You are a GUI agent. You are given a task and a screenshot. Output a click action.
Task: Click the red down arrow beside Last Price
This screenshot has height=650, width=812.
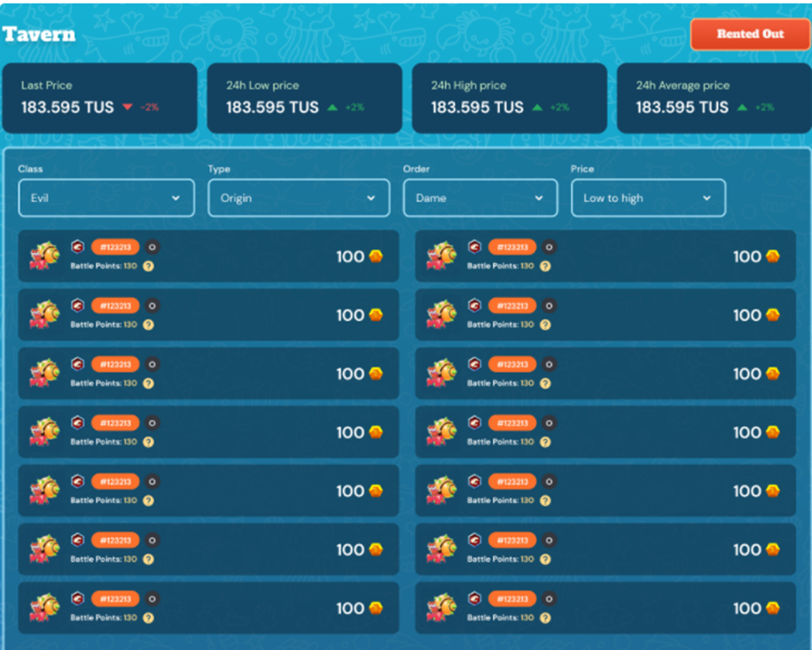(127, 107)
